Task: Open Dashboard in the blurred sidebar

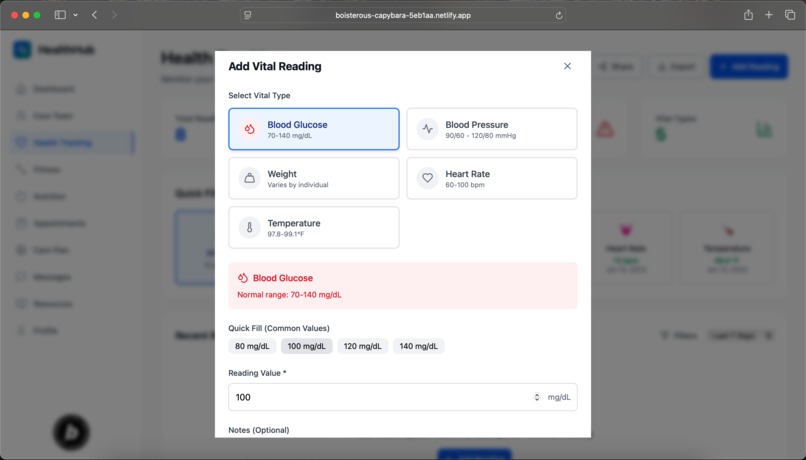Action: [72, 89]
